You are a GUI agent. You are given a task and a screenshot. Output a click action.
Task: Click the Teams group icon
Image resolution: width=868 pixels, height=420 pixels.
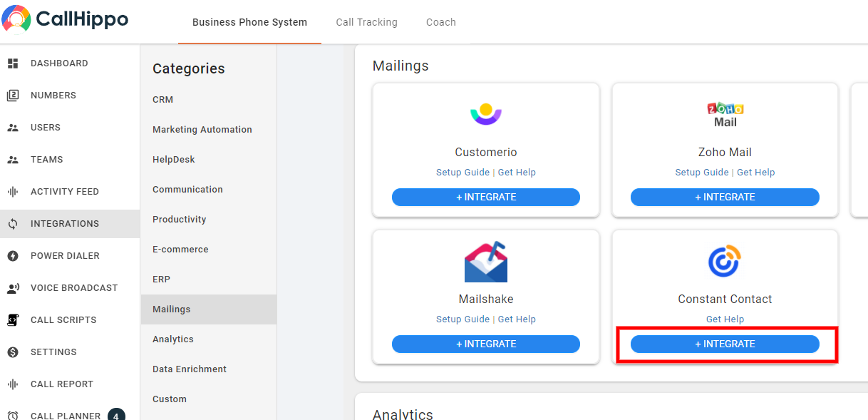click(12, 160)
